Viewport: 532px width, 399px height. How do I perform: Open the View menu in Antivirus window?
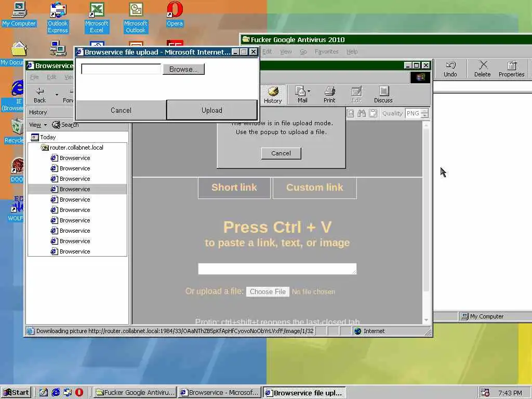(286, 51)
